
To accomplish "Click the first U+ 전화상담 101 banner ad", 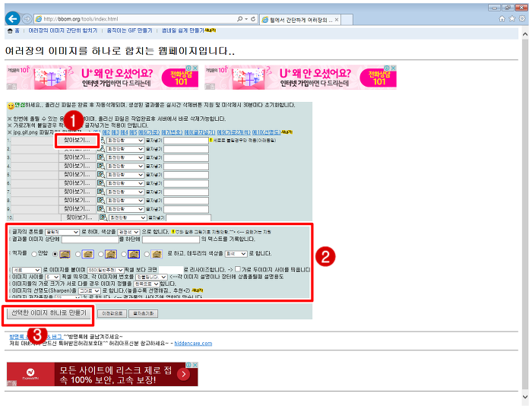I will (x=102, y=78).
